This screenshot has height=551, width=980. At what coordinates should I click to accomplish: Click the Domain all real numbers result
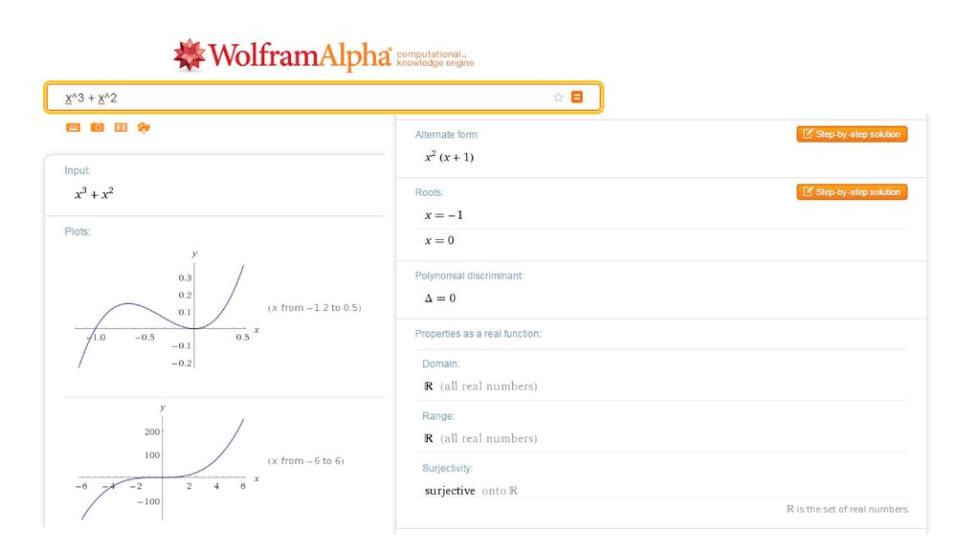[480, 386]
